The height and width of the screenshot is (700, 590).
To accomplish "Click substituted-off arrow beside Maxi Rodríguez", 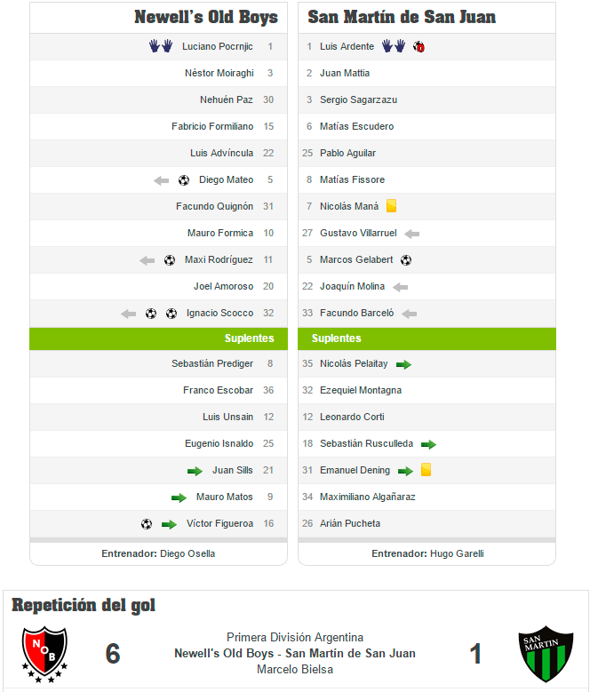I will [147, 260].
